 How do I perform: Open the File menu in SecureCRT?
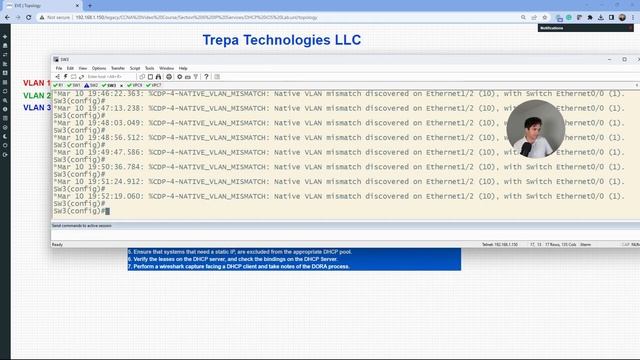(59, 68)
